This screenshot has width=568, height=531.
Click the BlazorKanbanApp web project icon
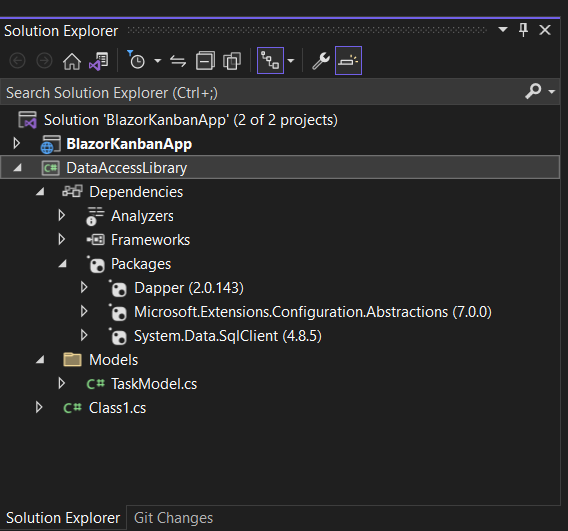[50, 144]
